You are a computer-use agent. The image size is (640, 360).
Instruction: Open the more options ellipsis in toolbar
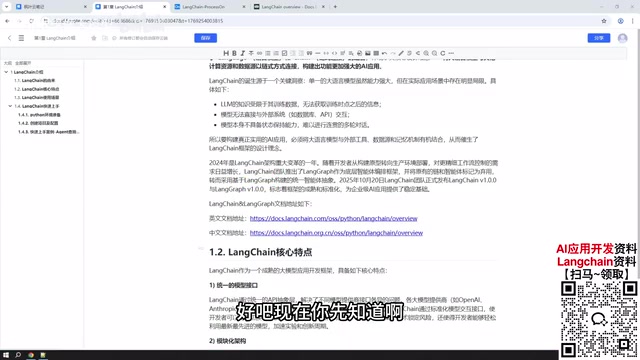451,53
